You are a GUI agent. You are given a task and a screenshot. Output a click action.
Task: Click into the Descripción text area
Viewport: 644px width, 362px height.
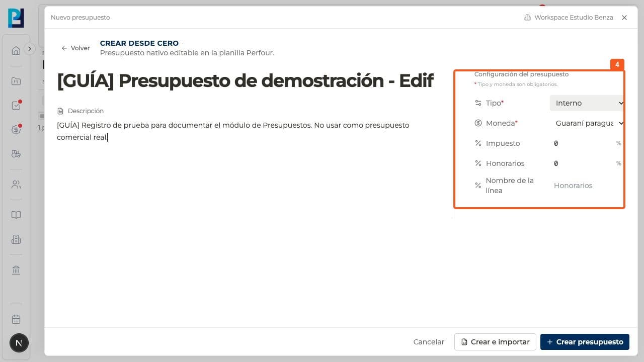coord(246,131)
